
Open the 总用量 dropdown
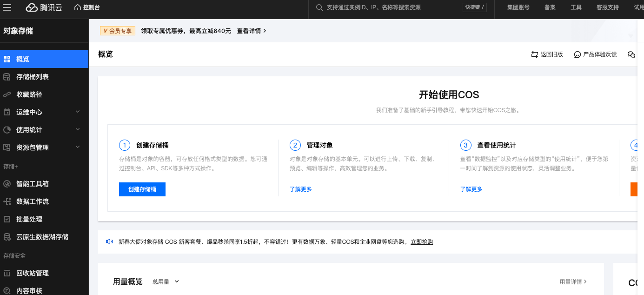pyautogui.click(x=166, y=282)
